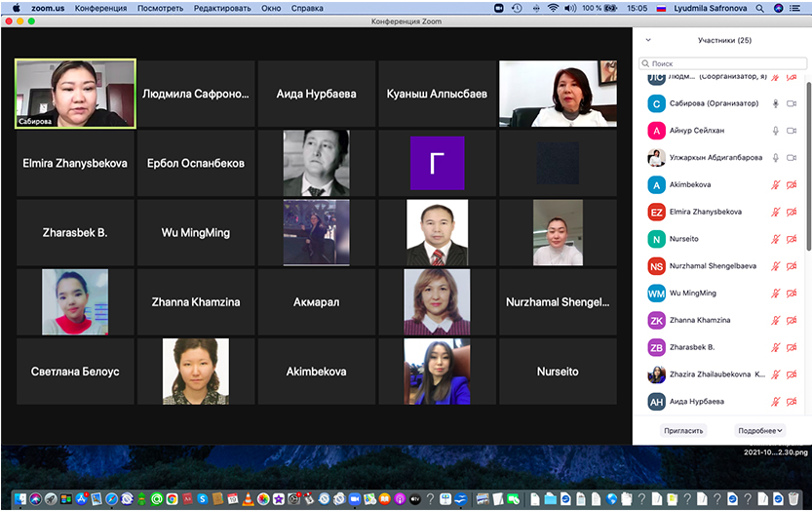Open the Конференция menu

coord(99,8)
